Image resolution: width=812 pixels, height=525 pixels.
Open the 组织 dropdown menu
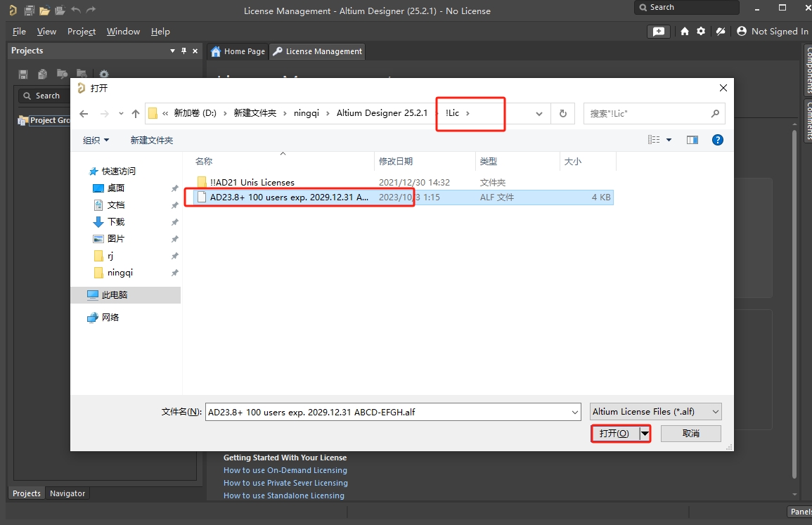tap(96, 141)
